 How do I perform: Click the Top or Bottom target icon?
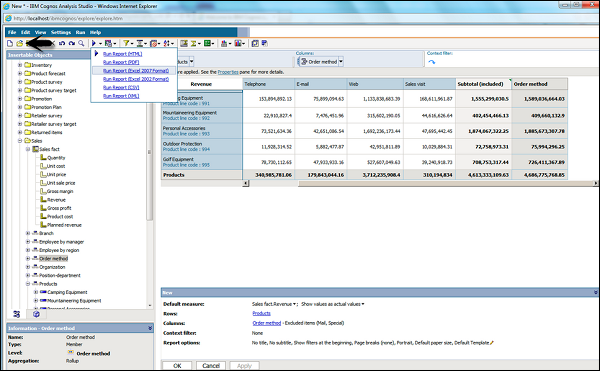point(153,44)
